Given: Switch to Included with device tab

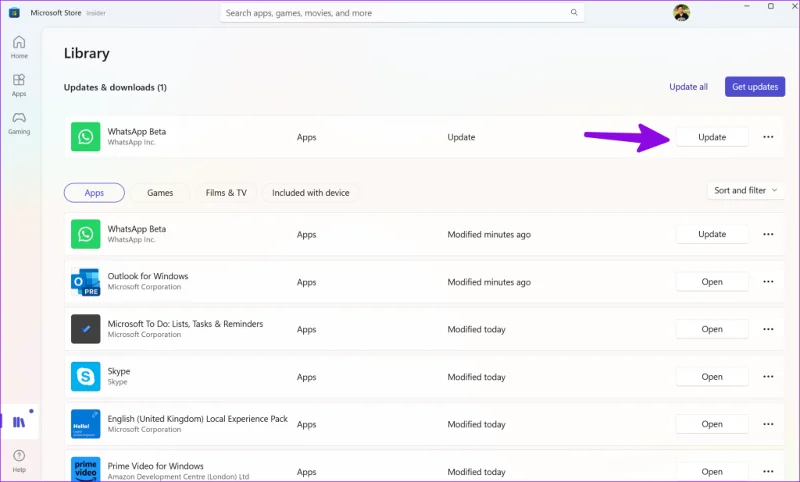Looking at the screenshot, I should pyautogui.click(x=311, y=193).
